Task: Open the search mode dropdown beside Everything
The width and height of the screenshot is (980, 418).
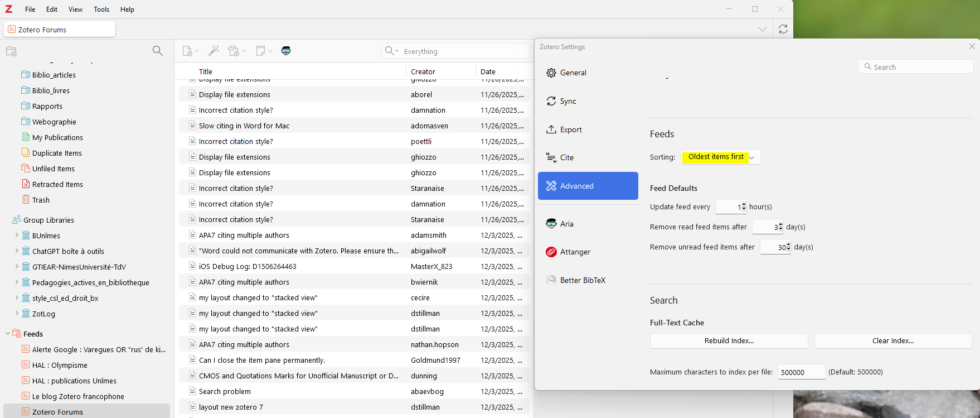Action: [x=391, y=51]
